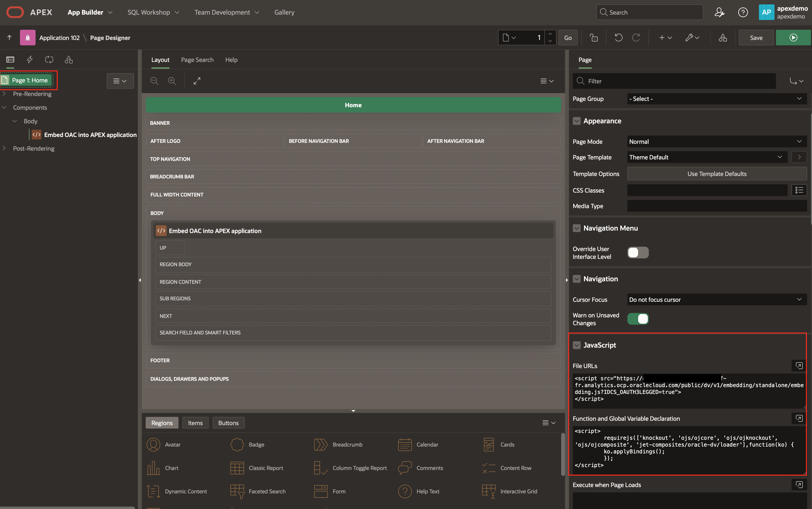Viewport: 812px width, 509px height.
Task: Go up to application home arrow
Action: [x=9, y=37]
